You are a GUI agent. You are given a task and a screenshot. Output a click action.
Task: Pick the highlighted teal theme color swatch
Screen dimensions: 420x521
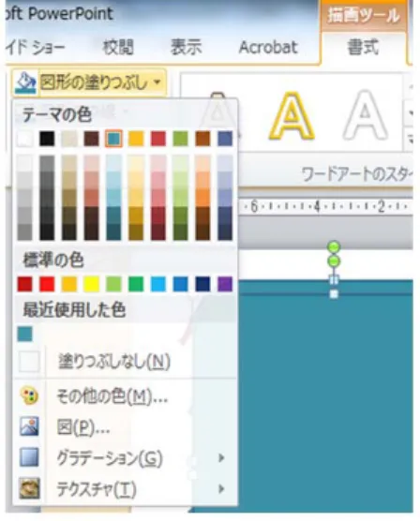pyautogui.click(x=113, y=139)
